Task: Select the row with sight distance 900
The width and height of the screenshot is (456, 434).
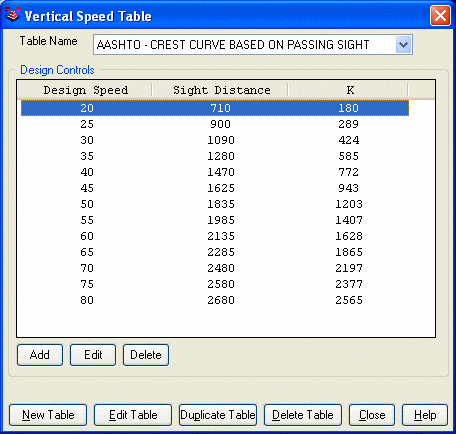Action: point(215,124)
